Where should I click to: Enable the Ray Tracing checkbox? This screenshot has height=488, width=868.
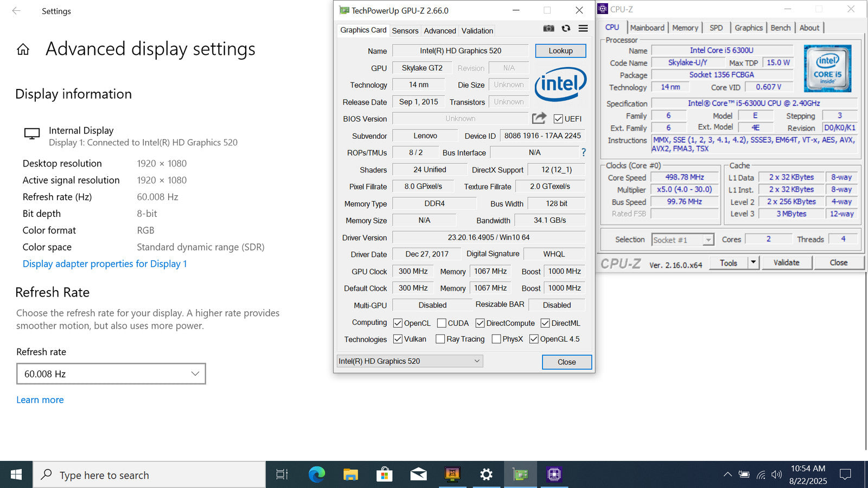(441, 339)
